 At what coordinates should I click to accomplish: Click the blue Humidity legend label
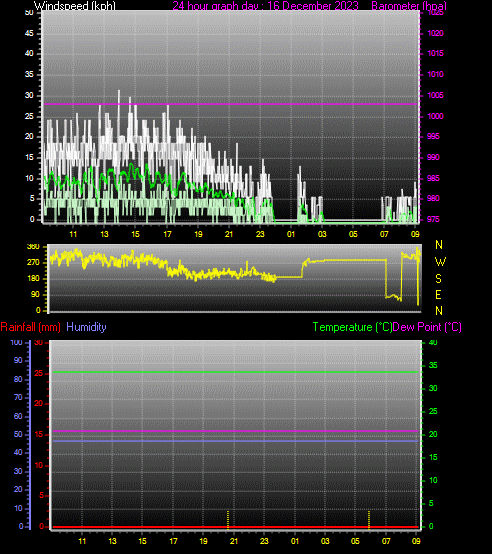coord(86,327)
